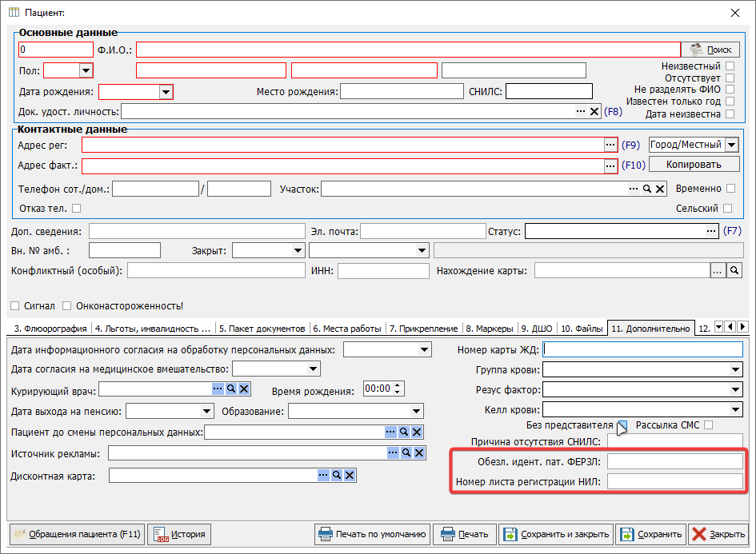Click the Копировать button

693,164
